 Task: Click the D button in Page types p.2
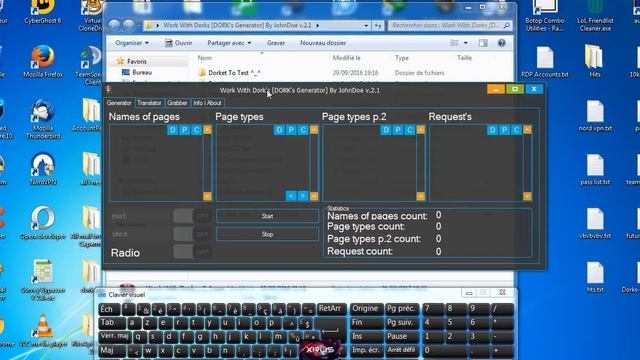click(x=386, y=130)
